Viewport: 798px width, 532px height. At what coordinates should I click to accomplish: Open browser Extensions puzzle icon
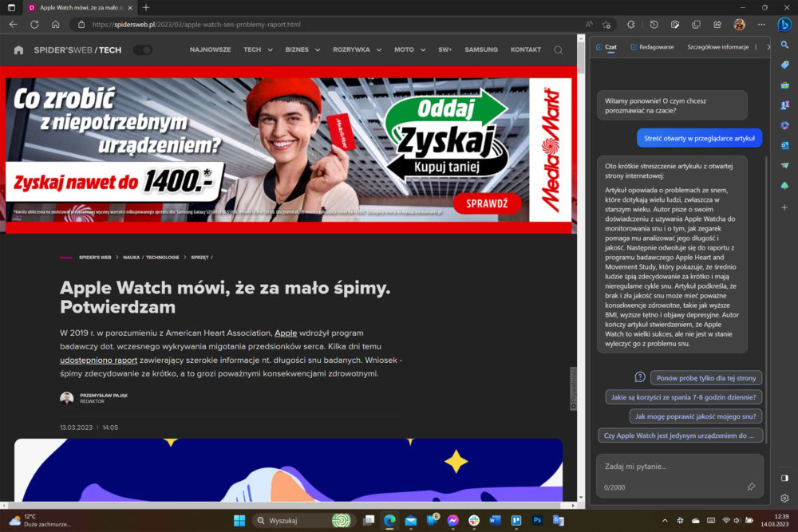631,25
